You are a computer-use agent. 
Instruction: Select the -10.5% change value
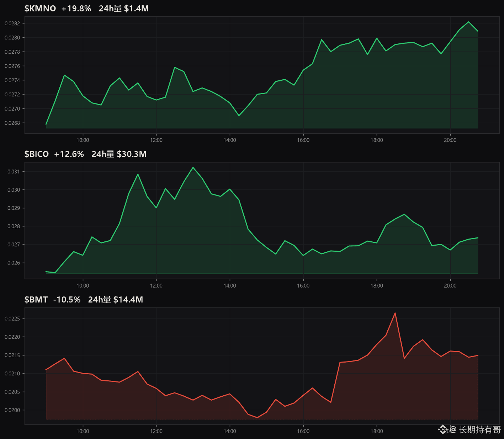coord(67,300)
